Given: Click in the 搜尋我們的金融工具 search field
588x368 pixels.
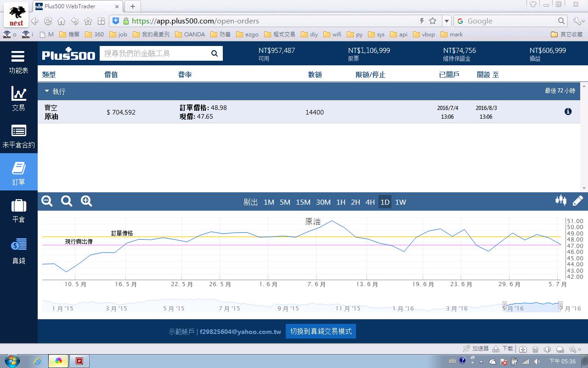Looking at the screenshot, I should pos(154,53).
